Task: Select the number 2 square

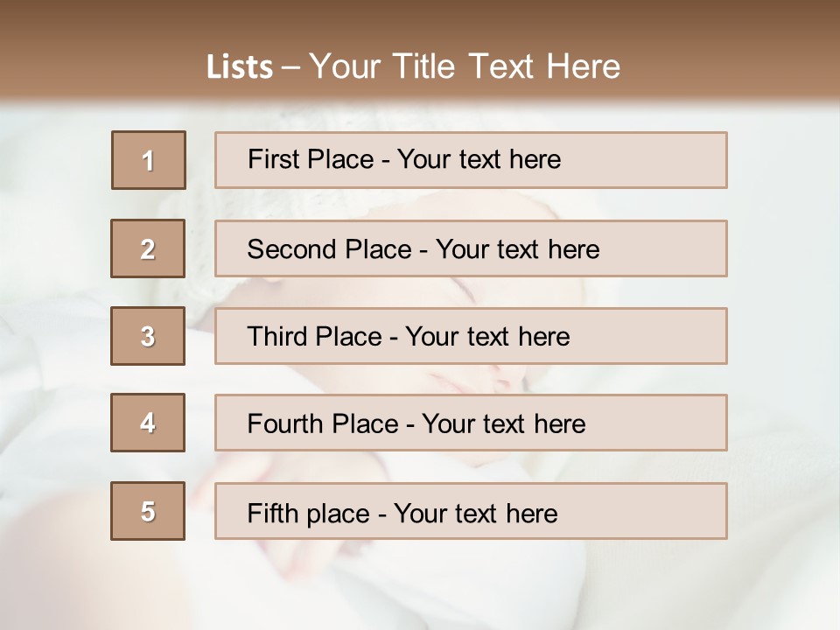Action: (x=148, y=248)
